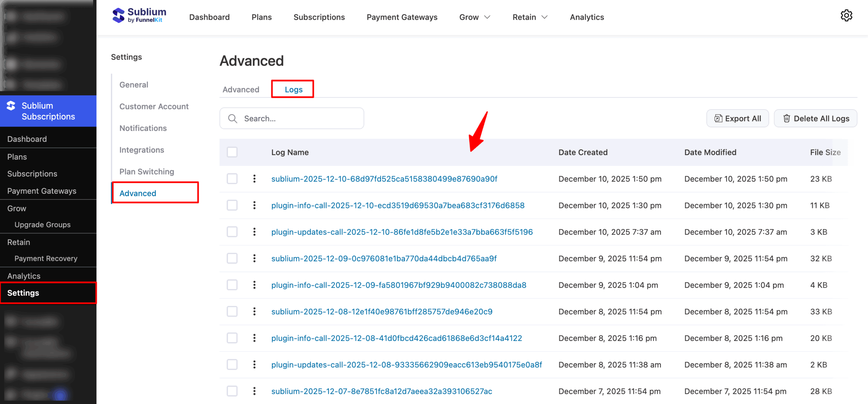Expand the Grow dropdown menu
The width and height of the screenshot is (868, 404).
point(475,17)
